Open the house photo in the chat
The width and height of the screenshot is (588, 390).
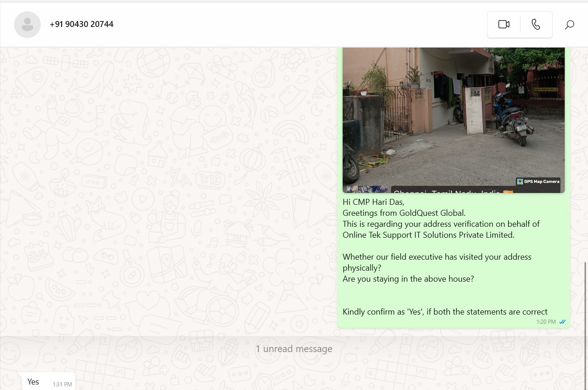(454, 120)
